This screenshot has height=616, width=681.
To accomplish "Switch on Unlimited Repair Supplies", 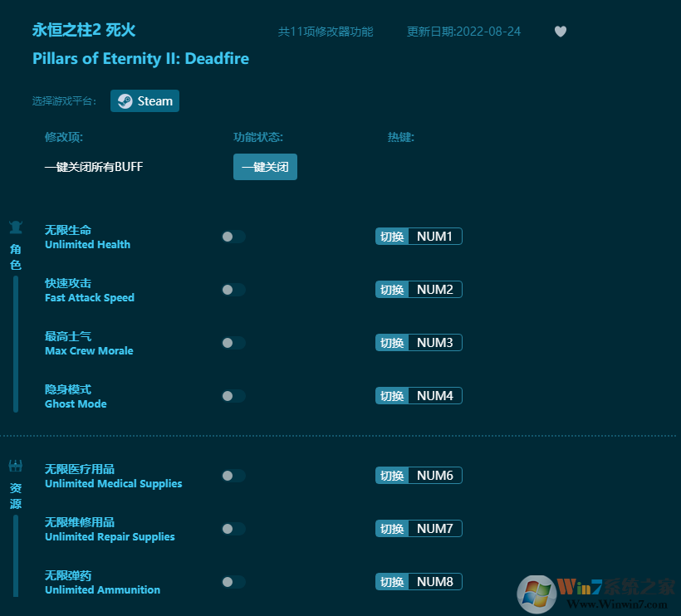I will tap(233, 529).
